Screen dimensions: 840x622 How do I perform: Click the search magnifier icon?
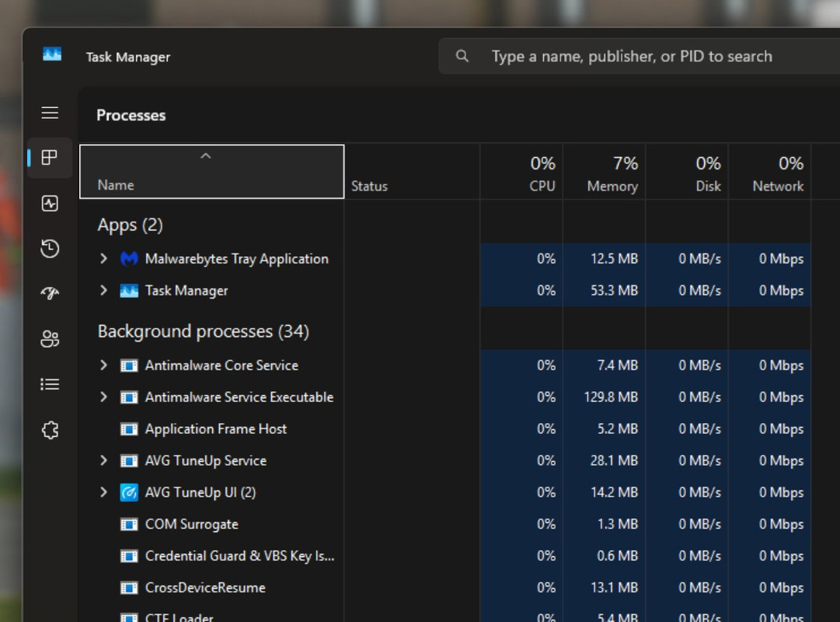point(462,56)
